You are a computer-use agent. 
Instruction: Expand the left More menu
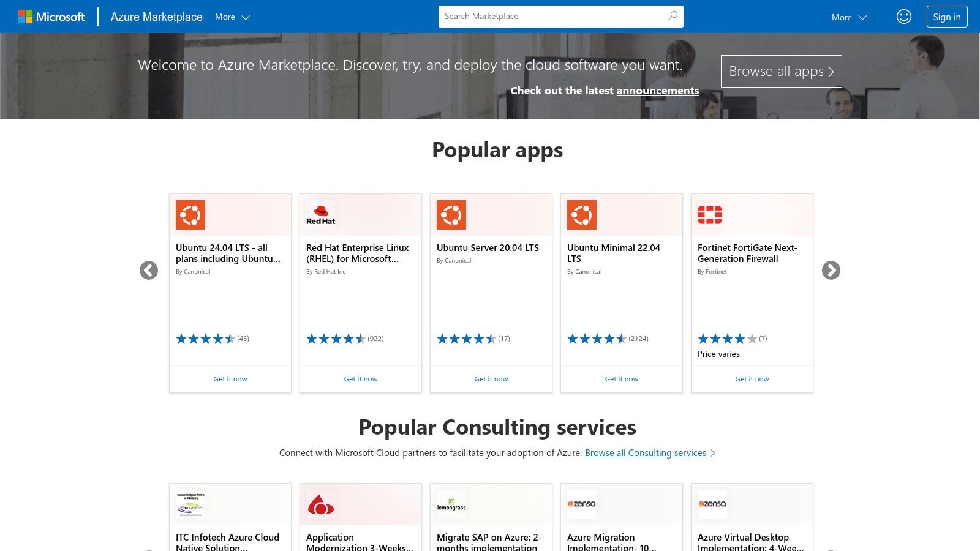click(232, 17)
